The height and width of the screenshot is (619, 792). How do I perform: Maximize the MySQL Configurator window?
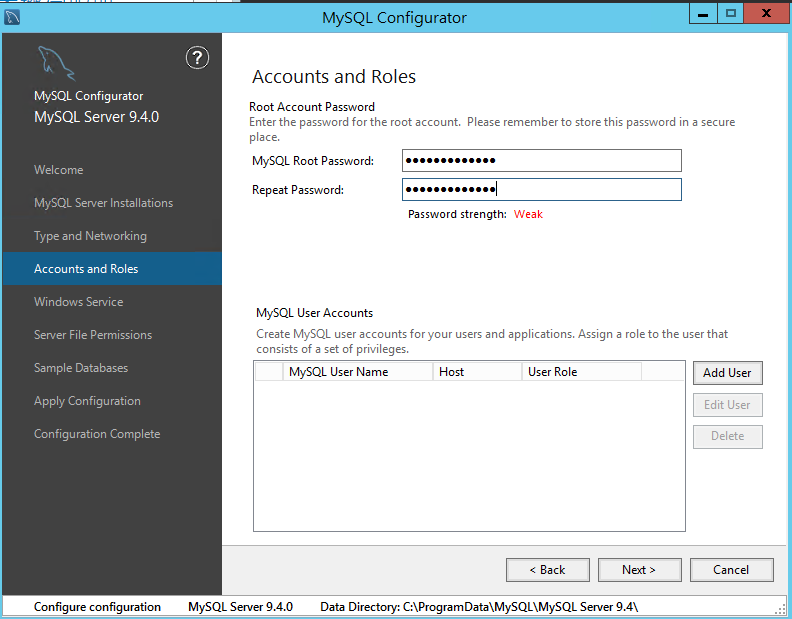pos(730,14)
